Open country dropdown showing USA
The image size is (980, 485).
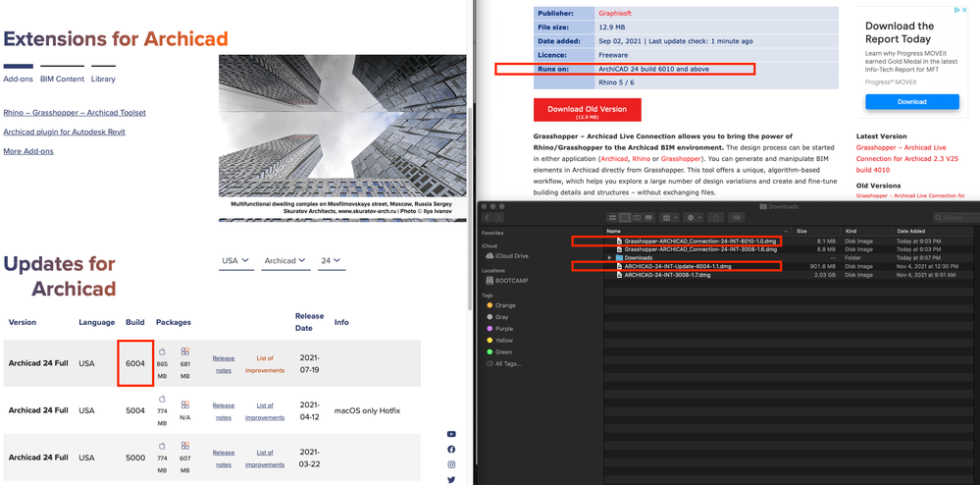tap(236, 260)
